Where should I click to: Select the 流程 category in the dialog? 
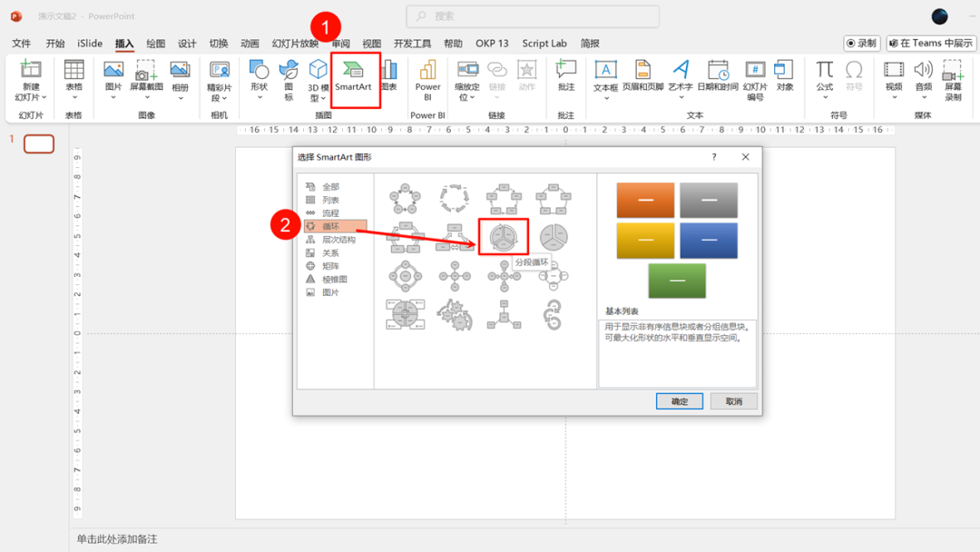(x=330, y=213)
